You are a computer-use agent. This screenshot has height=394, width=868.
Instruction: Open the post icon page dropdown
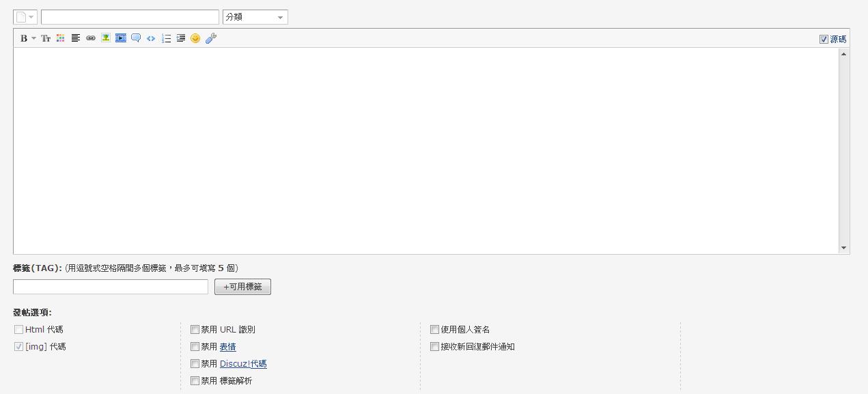[25, 17]
